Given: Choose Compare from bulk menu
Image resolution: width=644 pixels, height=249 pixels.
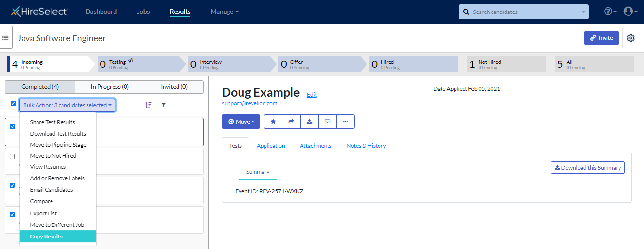Looking at the screenshot, I should (x=58, y=201).
